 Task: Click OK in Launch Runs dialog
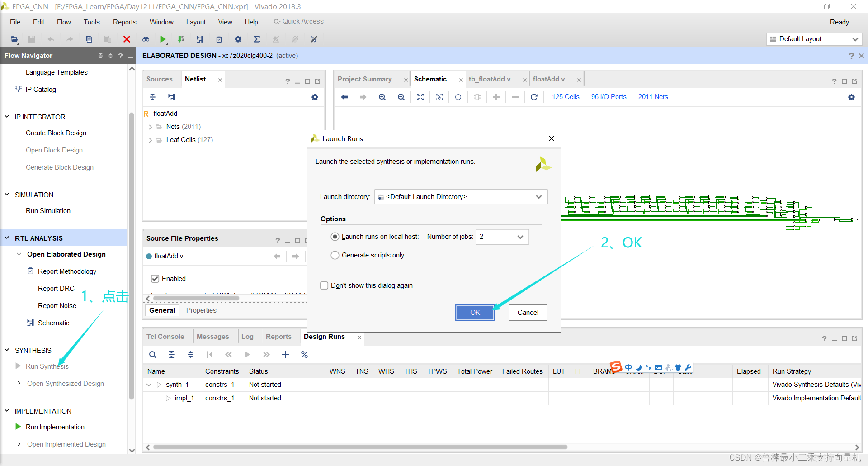[475, 313]
